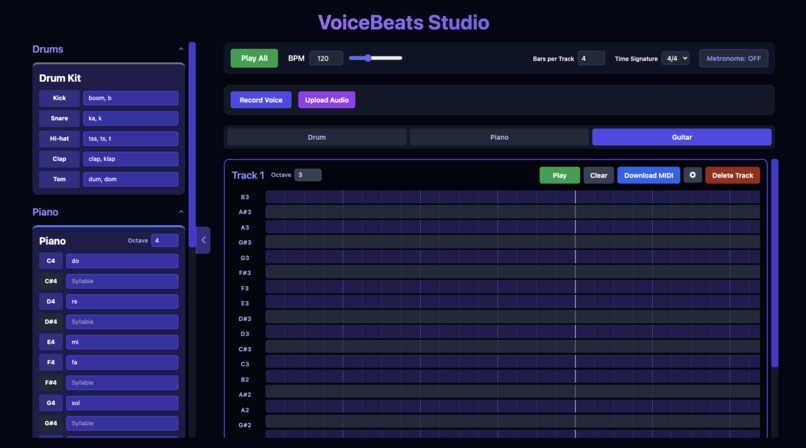The image size is (806, 448).
Task: Click the C3 row label in piano roll
Action: (x=245, y=364)
